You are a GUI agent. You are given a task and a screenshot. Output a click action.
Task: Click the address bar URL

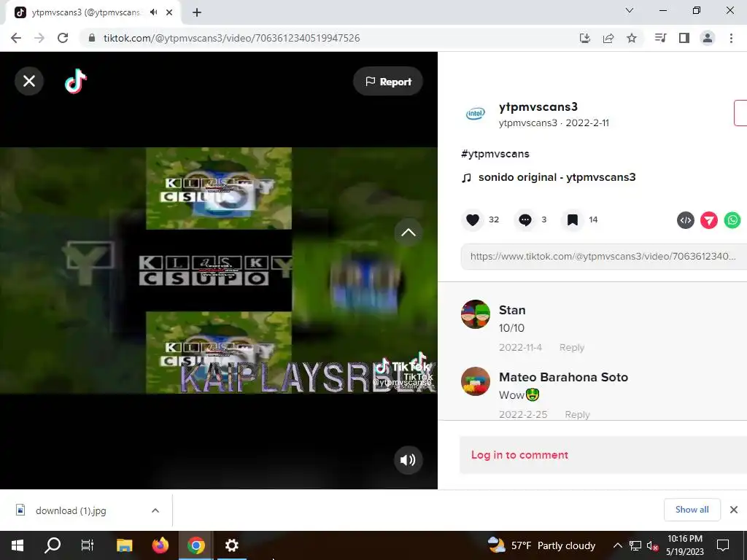pos(231,38)
